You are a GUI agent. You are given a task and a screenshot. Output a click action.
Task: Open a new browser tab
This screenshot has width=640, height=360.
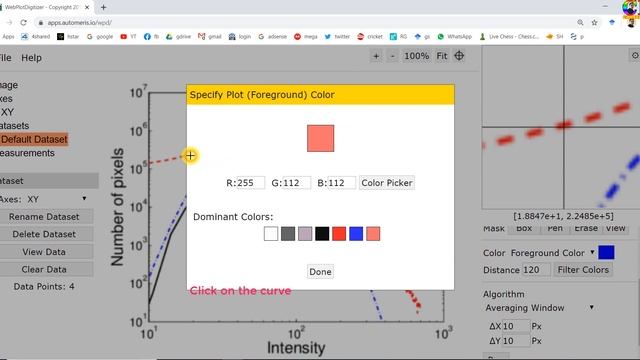(x=103, y=7)
